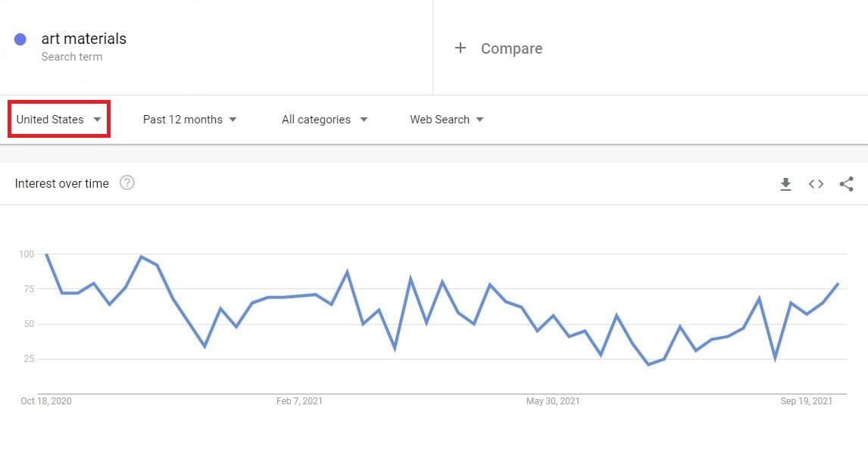Click the 100 value label on the y-axis

tap(27, 255)
